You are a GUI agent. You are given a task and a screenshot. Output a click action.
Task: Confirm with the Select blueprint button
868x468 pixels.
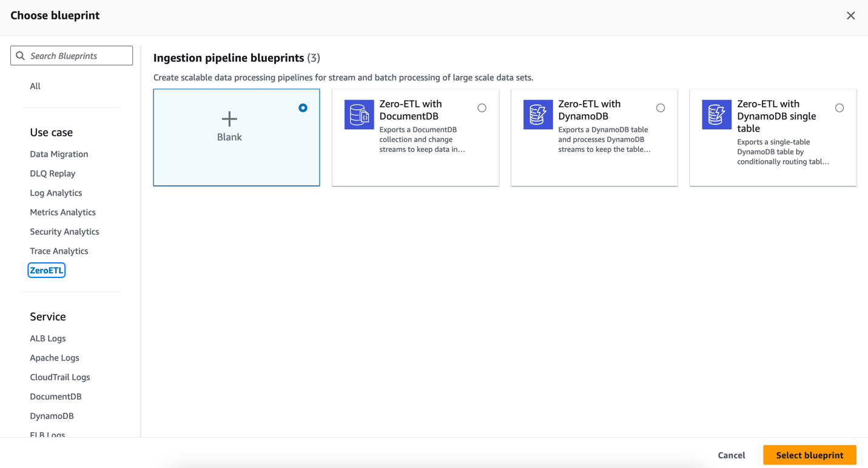810,455
